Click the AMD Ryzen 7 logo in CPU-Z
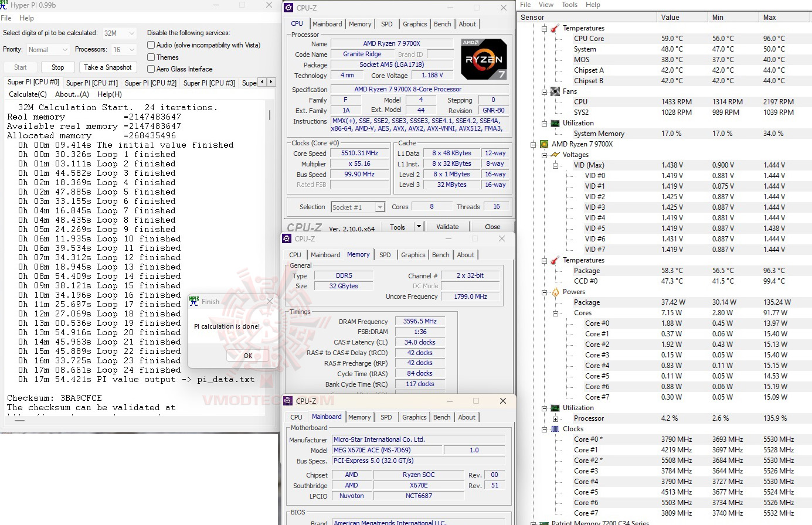This screenshot has width=812, height=525. (484, 59)
